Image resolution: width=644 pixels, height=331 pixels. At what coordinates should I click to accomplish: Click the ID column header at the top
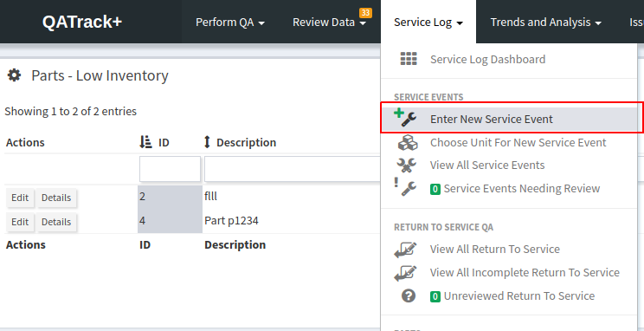[x=164, y=143]
